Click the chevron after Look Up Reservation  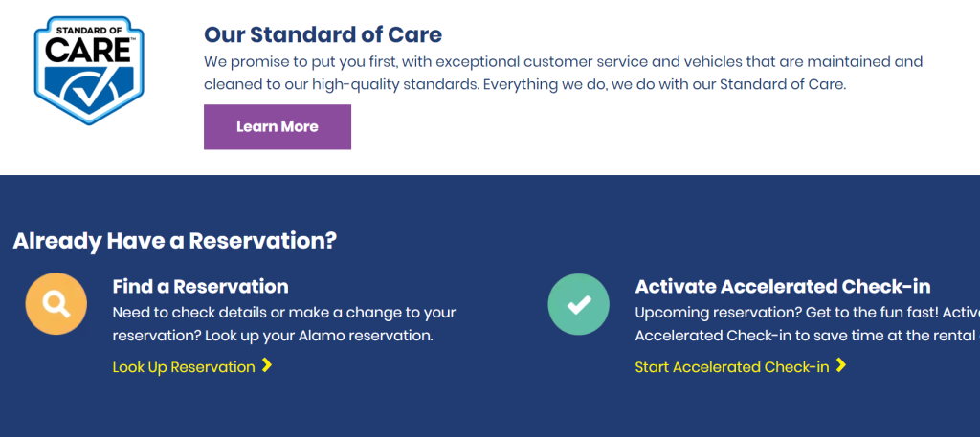[267, 365]
